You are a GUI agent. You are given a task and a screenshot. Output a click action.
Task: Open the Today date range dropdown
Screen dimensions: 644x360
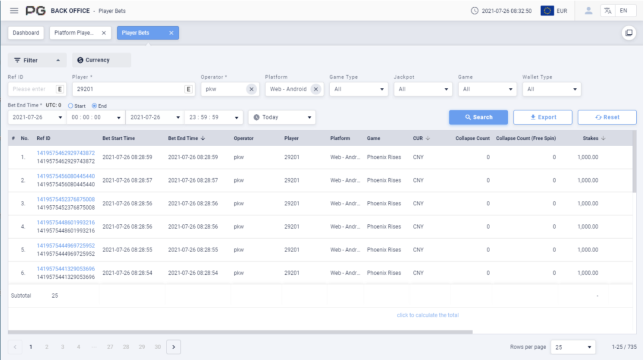282,117
